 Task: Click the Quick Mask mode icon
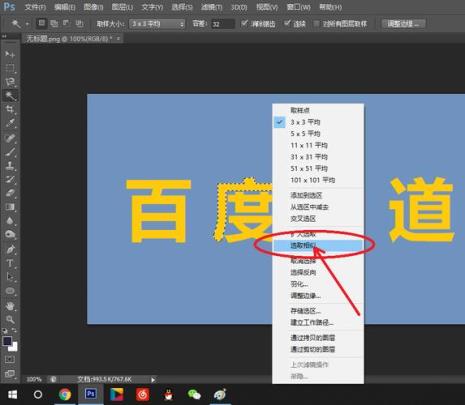10,359
